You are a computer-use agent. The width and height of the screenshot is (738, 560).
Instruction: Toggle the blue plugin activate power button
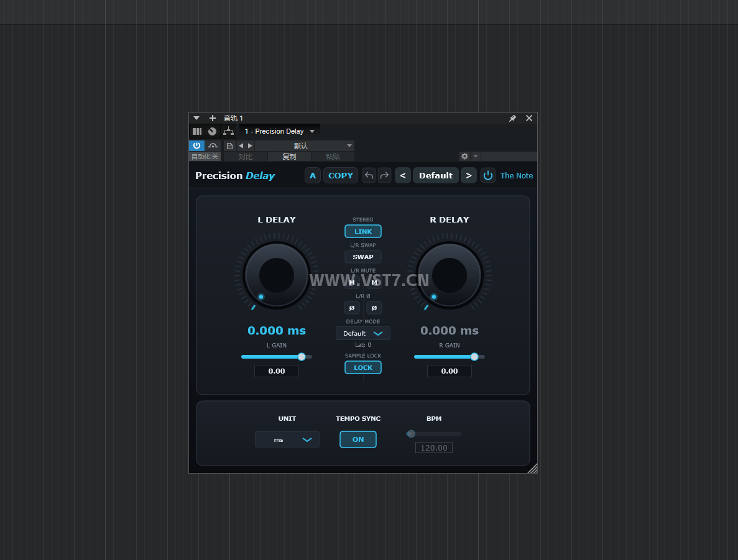click(x=196, y=145)
